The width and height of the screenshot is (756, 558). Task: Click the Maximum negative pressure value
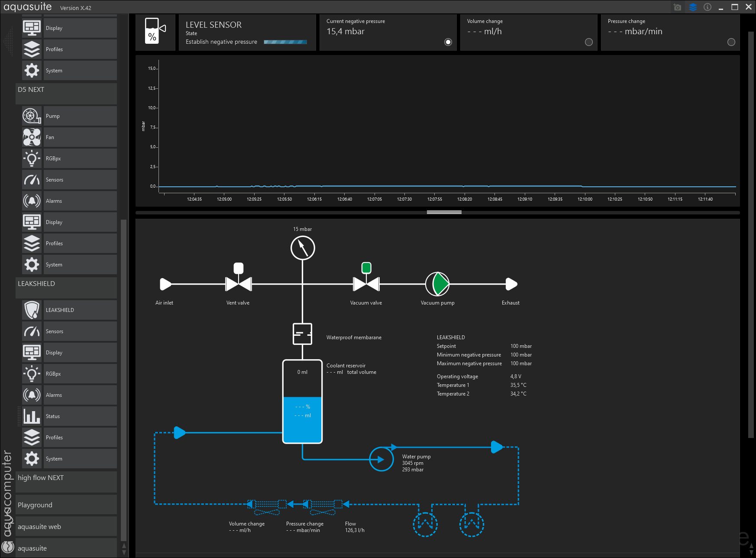click(x=521, y=363)
